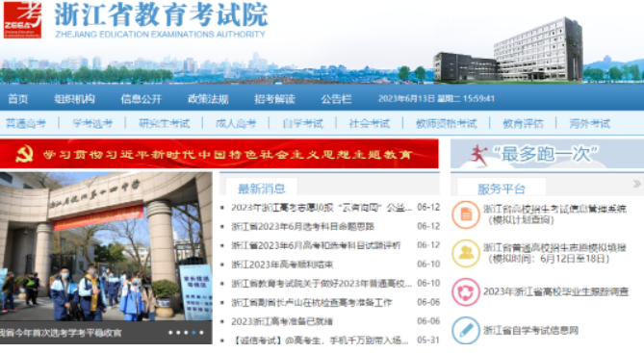This screenshot has height=353, width=644.
Task: Select 自学考试 in the sub navigation
Action: pos(303,123)
